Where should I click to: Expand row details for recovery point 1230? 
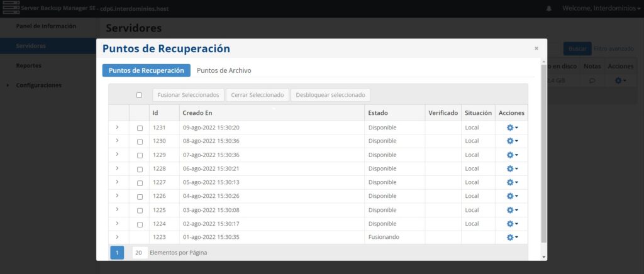pyautogui.click(x=117, y=141)
